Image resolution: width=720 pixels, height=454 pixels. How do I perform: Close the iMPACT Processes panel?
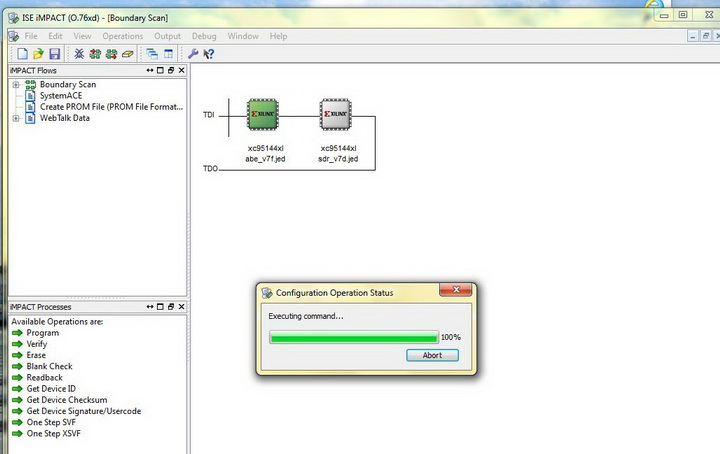(x=182, y=306)
